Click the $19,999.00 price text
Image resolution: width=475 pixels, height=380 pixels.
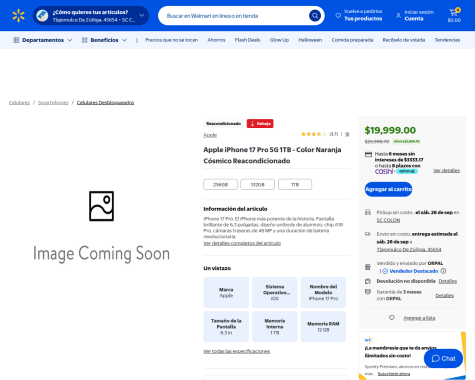(390, 130)
